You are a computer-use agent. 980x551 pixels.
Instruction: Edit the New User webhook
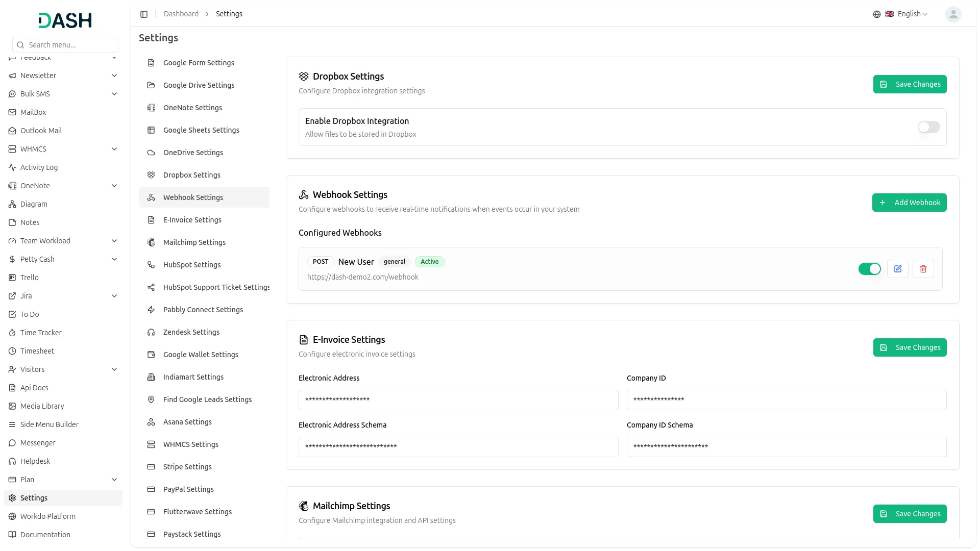[x=898, y=269]
